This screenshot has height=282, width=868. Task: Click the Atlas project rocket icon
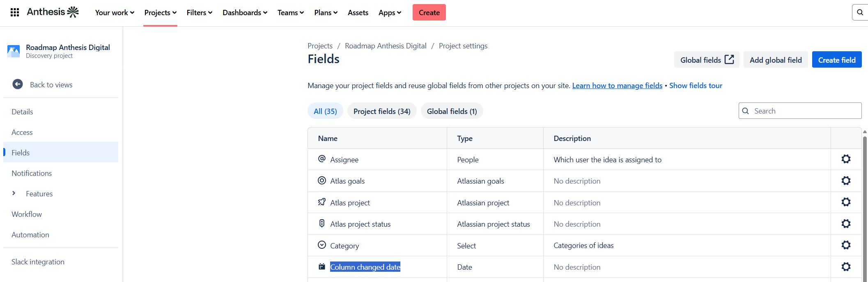322,202
